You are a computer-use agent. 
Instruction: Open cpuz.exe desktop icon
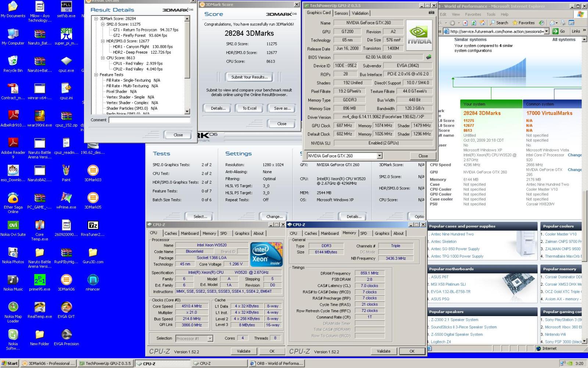(x=66, y=64)
